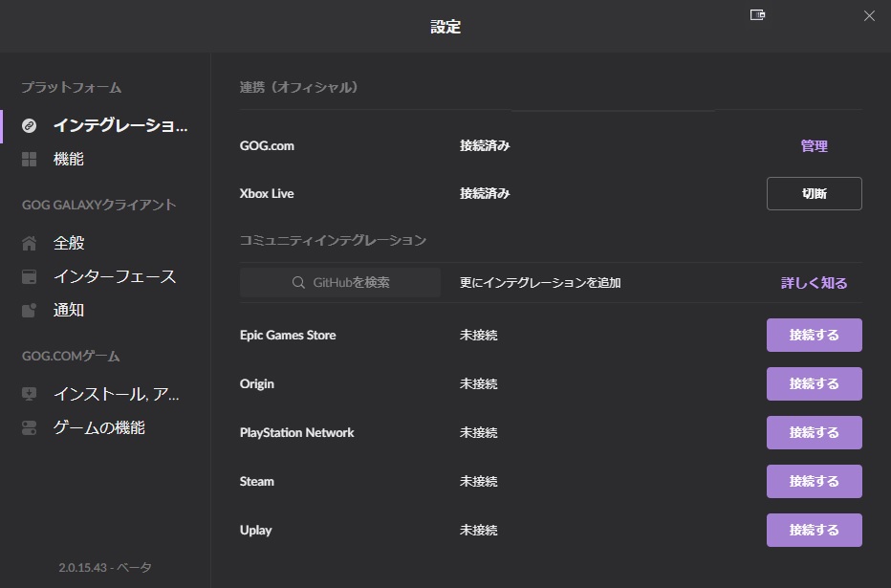Close the 設定 window
This screenshot has width=891, height=588.
869,16
